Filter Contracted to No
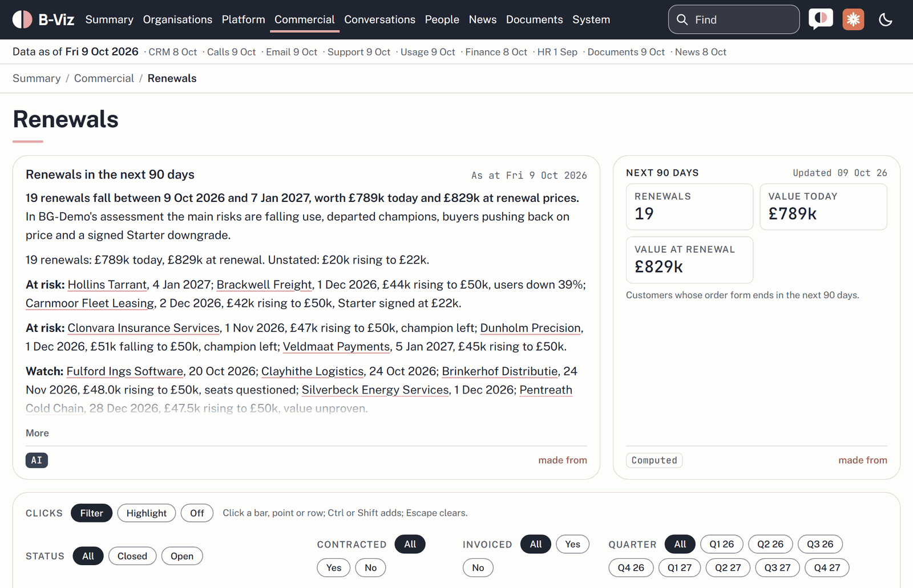 click(x=371, y=567)
